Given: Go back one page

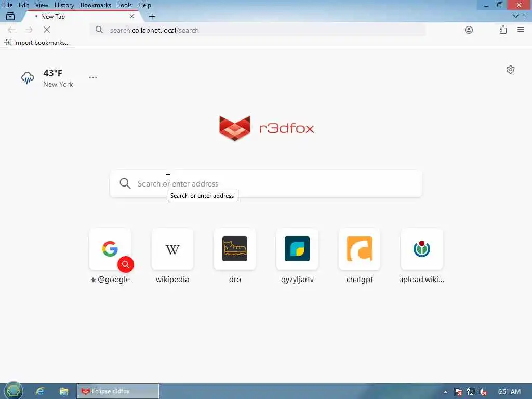Looking at the screenshot, I should (x=11, y=30).
